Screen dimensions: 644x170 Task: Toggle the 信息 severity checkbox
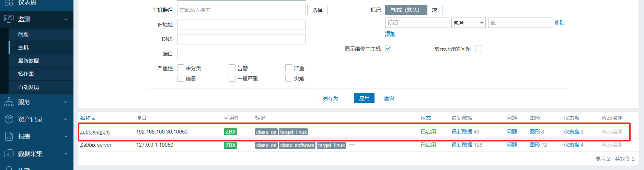click(x=181, y=78)
